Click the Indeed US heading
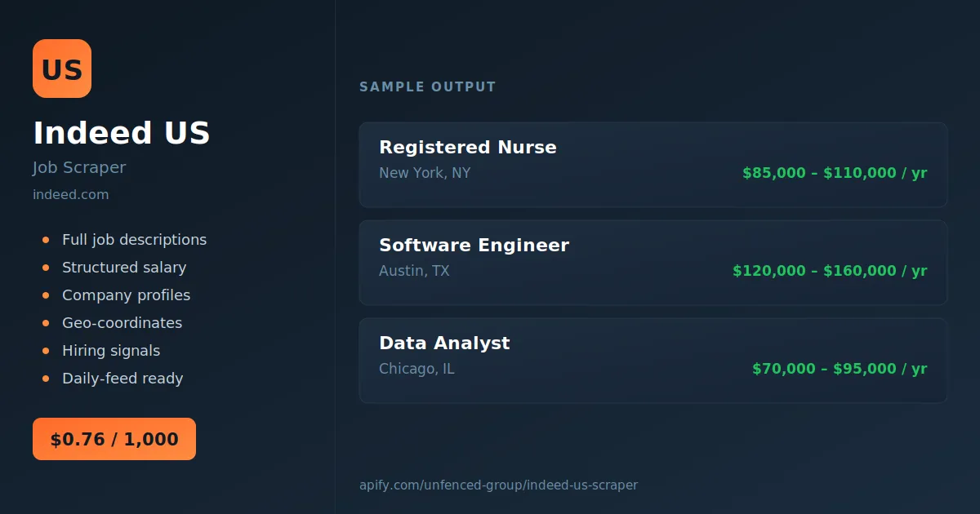980x514 pixels. [x=122, y=133]
